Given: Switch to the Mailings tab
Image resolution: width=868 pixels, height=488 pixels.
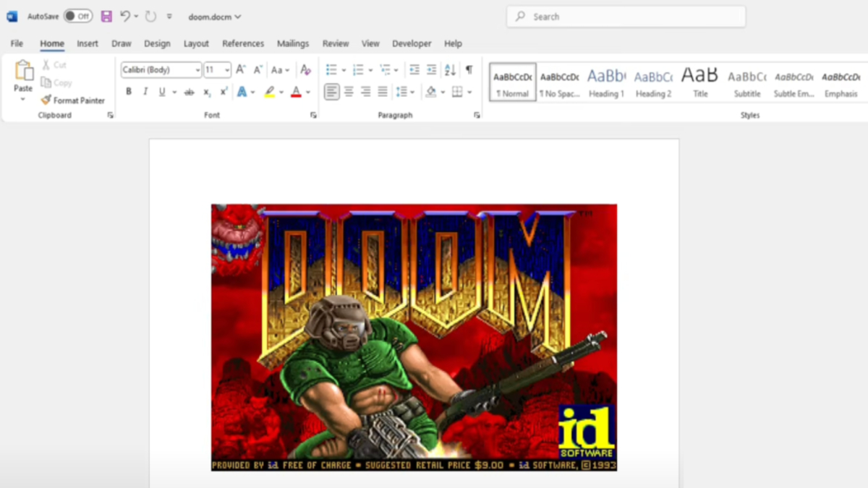Looking at the screenshot, I should click(x=293, y=43).
